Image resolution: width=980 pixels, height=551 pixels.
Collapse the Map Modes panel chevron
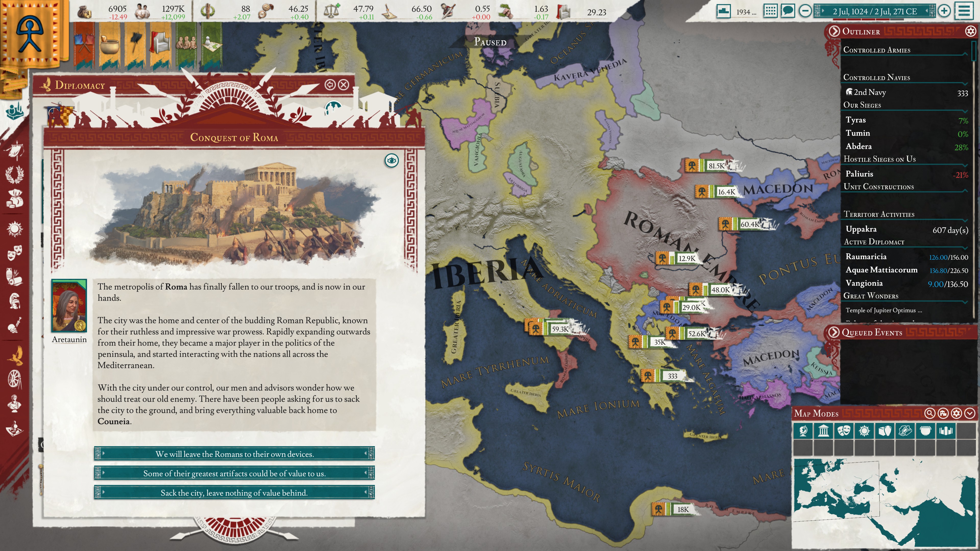pos(970,413)
